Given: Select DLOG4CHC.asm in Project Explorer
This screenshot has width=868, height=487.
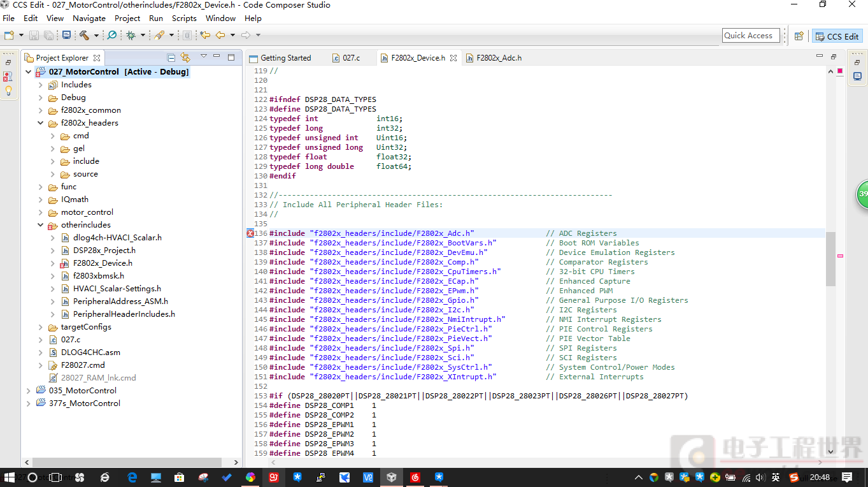Looking at the screenshot, I should coord(90,353).
